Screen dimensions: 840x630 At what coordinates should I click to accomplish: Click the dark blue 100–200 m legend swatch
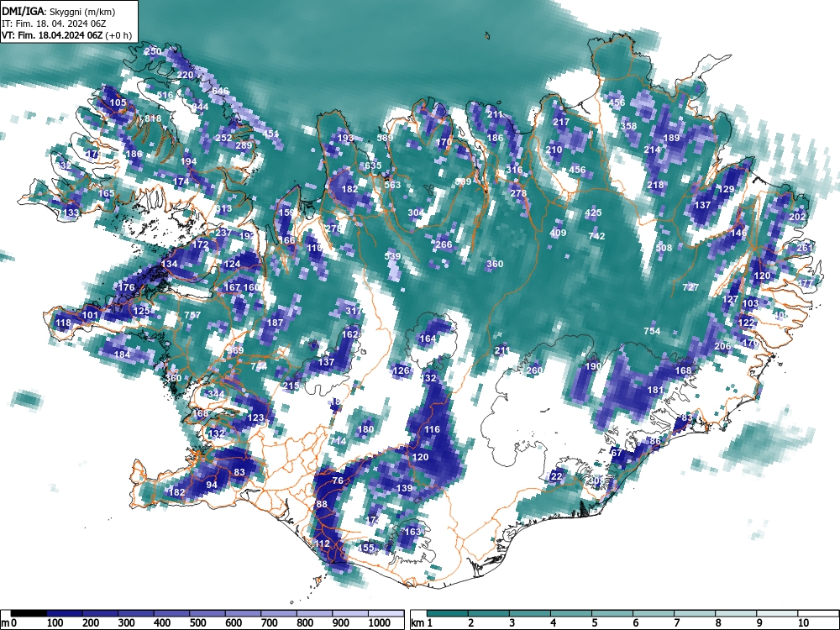(65, 613)
